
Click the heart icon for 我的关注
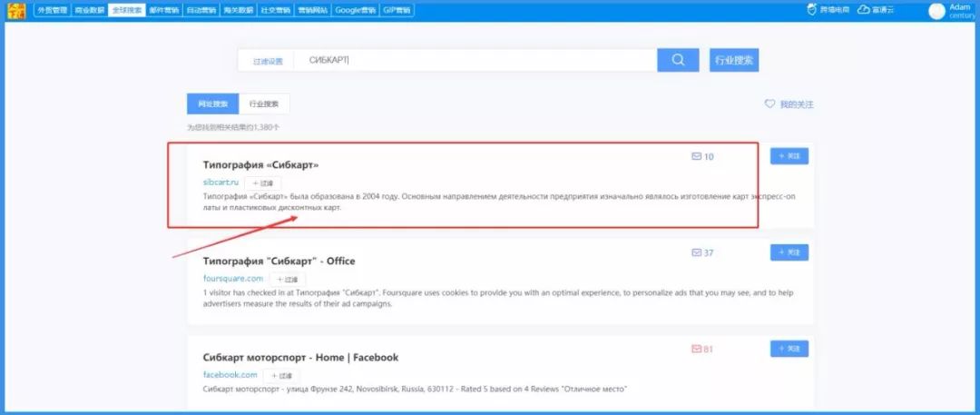click(x=770, y=104)
